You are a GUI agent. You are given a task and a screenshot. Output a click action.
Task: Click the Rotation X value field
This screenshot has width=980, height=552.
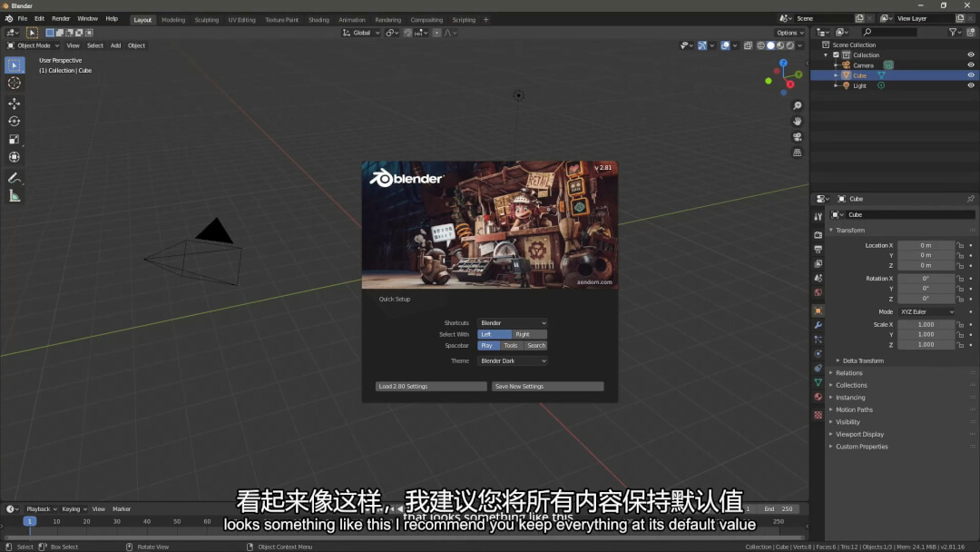click(926, 279)
